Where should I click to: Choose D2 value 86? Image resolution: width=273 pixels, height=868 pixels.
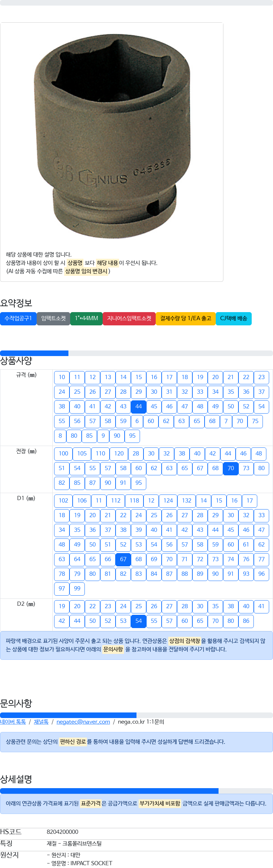click(246, 621)
